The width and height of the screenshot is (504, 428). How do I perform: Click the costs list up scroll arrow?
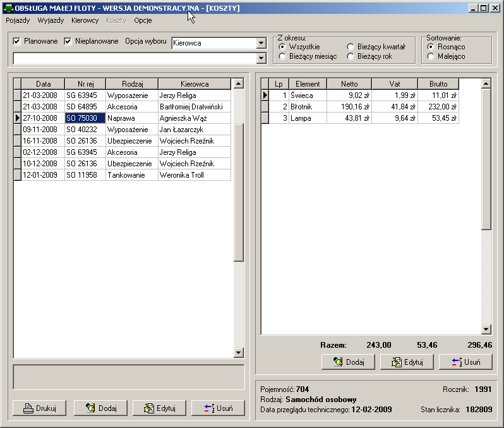(238, 83)
